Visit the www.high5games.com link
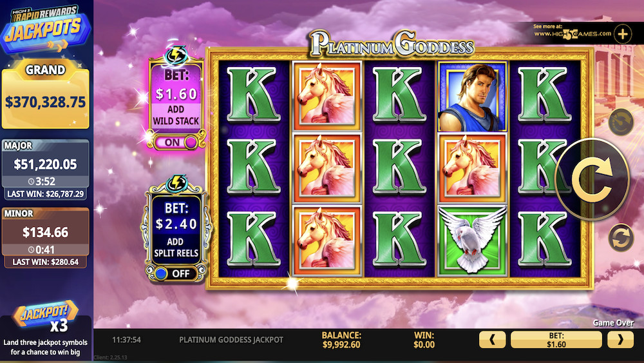This screenshot has width=644, height=363. pos(572,34)
